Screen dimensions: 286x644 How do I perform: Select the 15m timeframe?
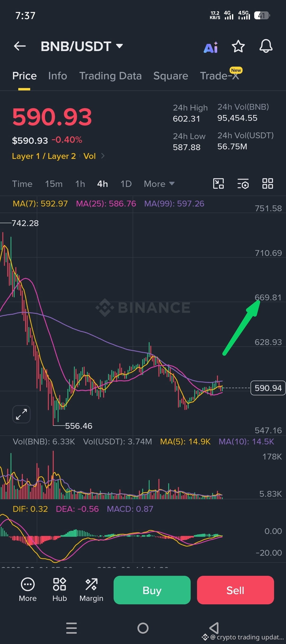(54, 184)
